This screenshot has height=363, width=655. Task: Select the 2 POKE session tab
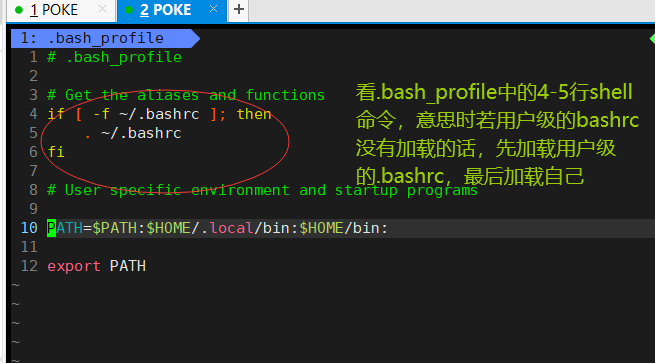pos(172,10)
